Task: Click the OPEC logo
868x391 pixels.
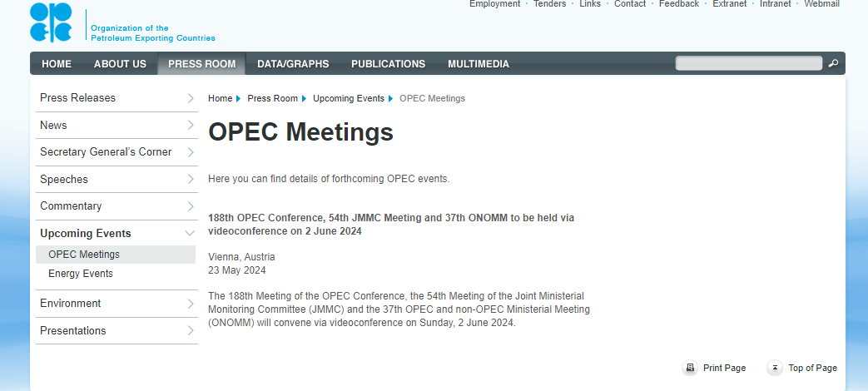Action: pos(52,22)
